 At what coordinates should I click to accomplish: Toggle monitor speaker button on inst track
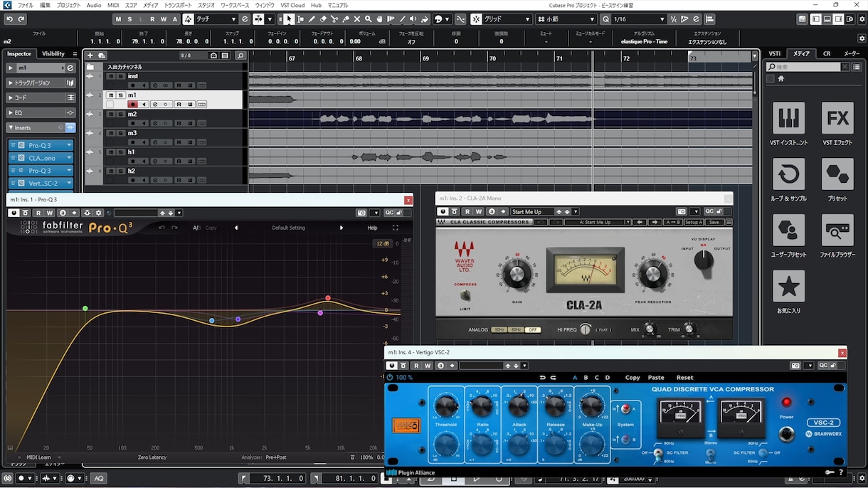(x=144, y=85)
